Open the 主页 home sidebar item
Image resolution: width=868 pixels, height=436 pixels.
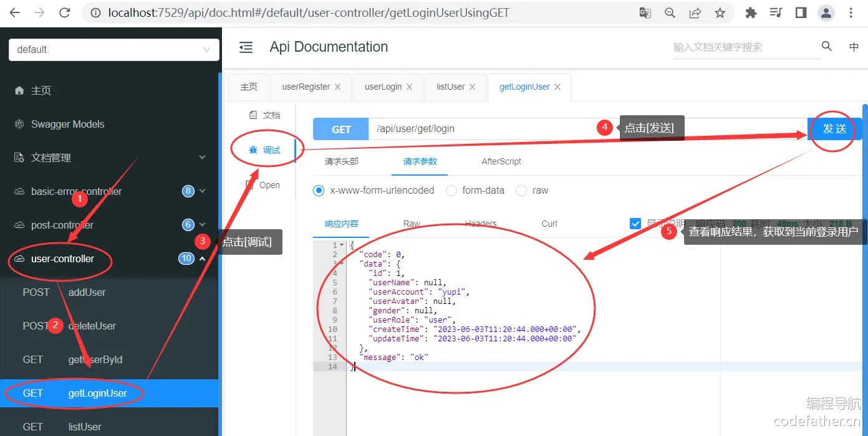(109, 90)
